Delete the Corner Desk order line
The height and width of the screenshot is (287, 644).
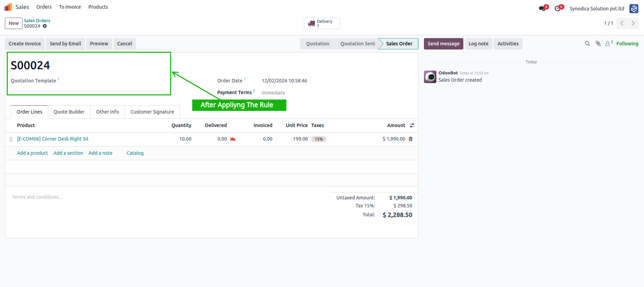(x=411, y=139)
